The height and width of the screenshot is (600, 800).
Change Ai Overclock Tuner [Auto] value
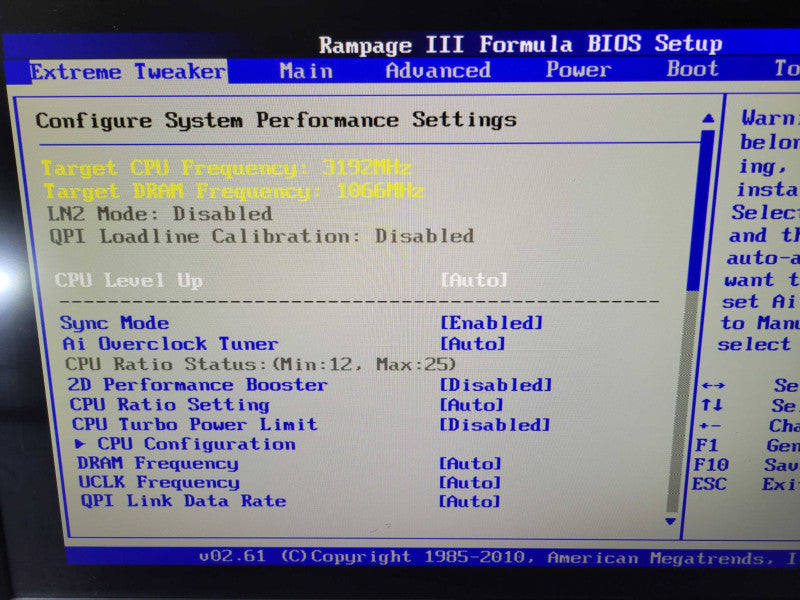coord(472,343)
